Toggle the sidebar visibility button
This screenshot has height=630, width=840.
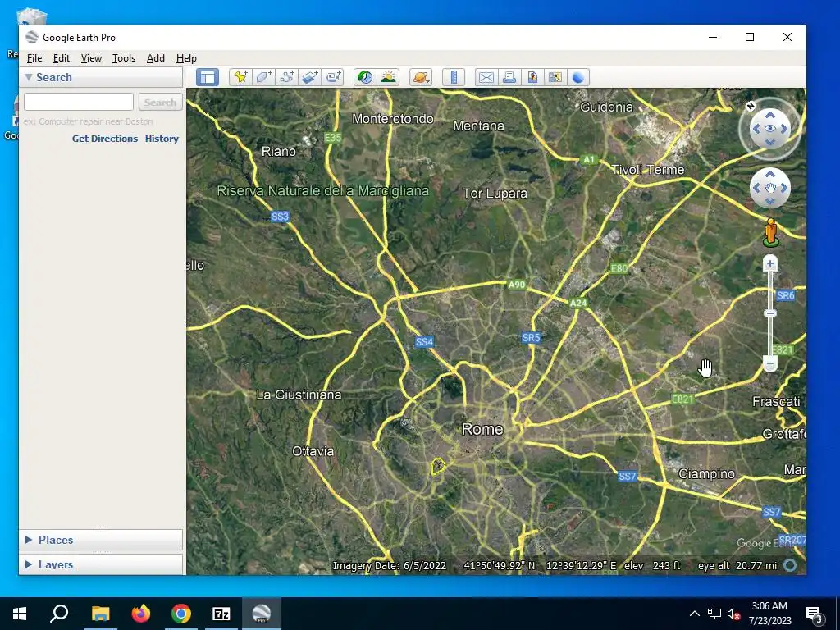[208, 77]
